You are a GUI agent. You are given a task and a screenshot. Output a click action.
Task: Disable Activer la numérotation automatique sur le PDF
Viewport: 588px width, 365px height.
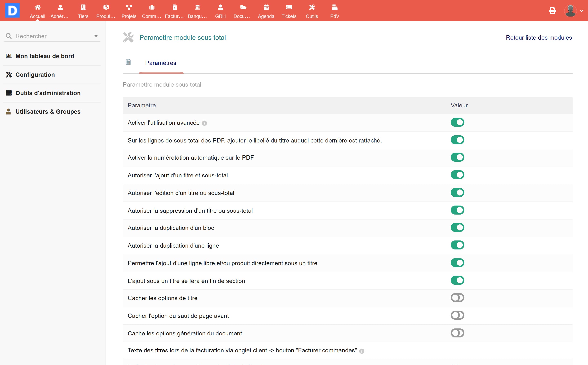[x=457, y=157]
